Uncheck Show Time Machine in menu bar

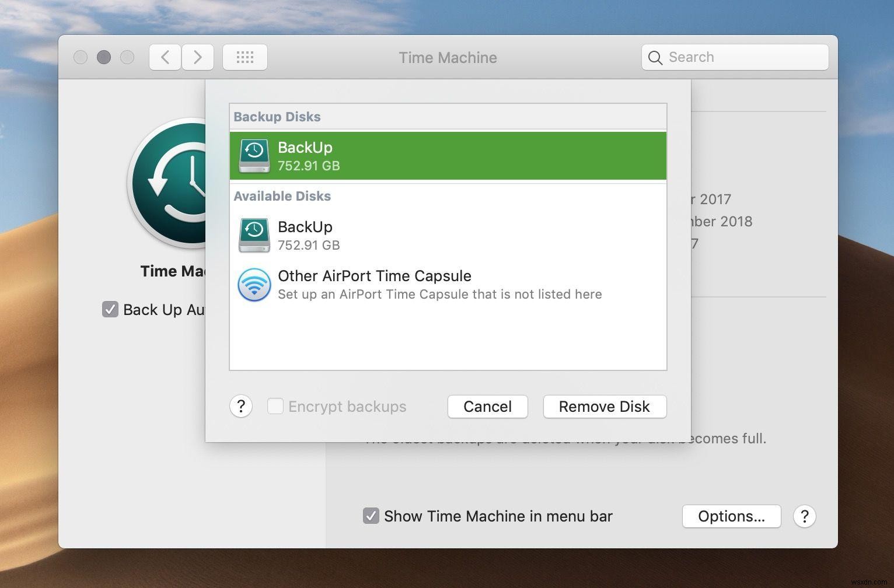(371, 516)
